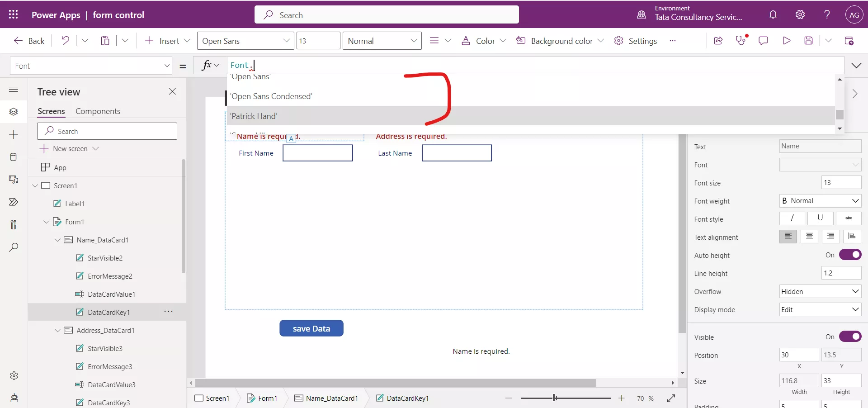Click the save Data button on the canvas

311,328
